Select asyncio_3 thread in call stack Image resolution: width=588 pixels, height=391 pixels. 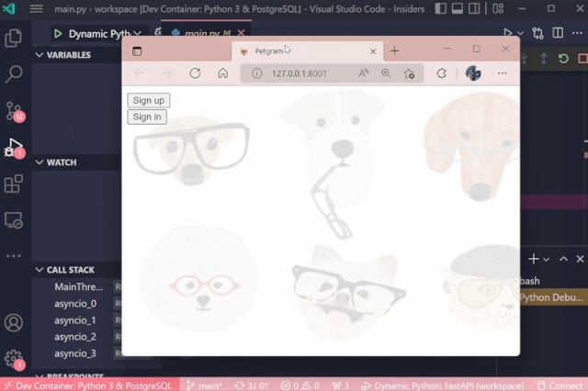pyautogui.click(x=75, y=353)
